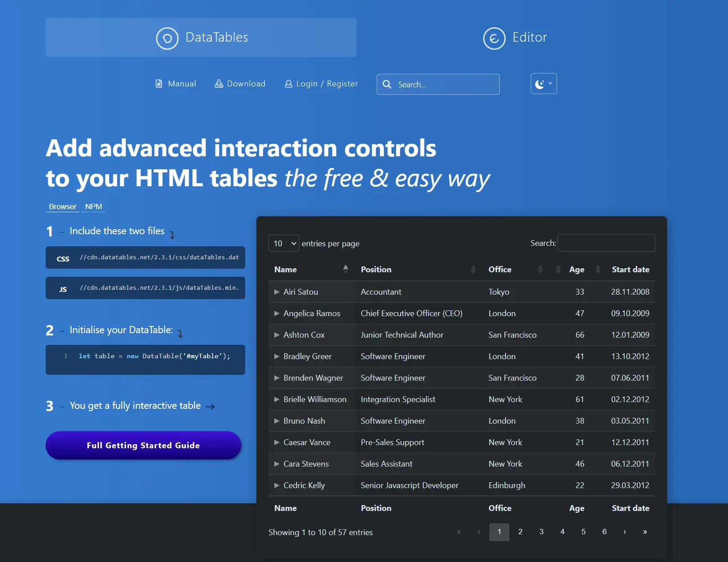Click 'Integration Specialist' cell

coord(398,399)
